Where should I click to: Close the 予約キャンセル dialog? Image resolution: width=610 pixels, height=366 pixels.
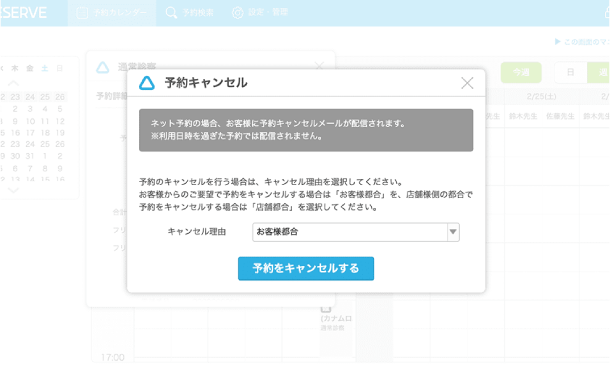[x=467, y=83]
